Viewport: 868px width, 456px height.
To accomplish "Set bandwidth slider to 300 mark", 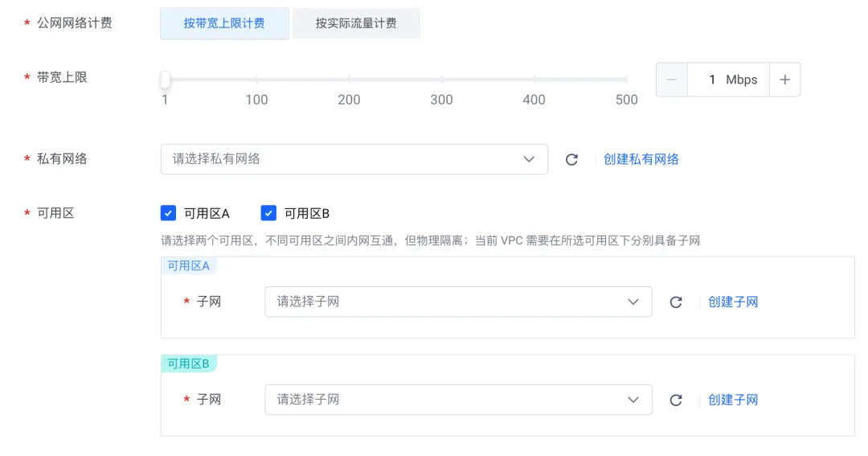I will pos(442,80).
